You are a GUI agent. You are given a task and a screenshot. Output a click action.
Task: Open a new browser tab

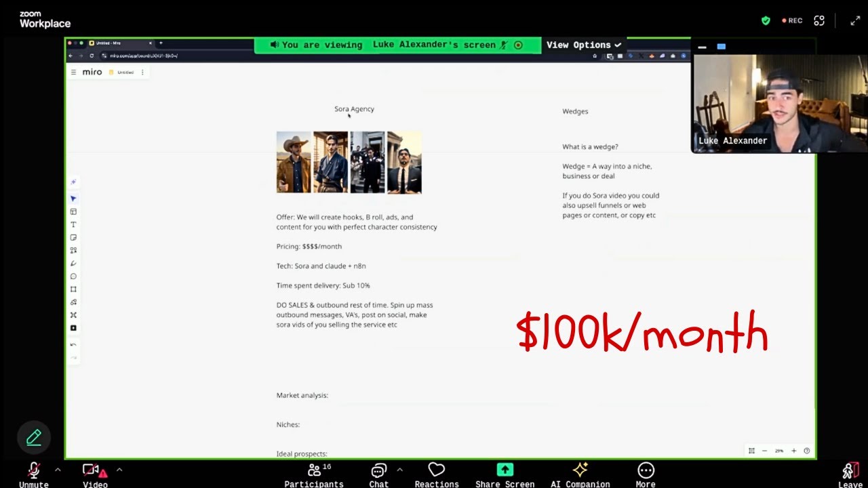coord(161,43)
